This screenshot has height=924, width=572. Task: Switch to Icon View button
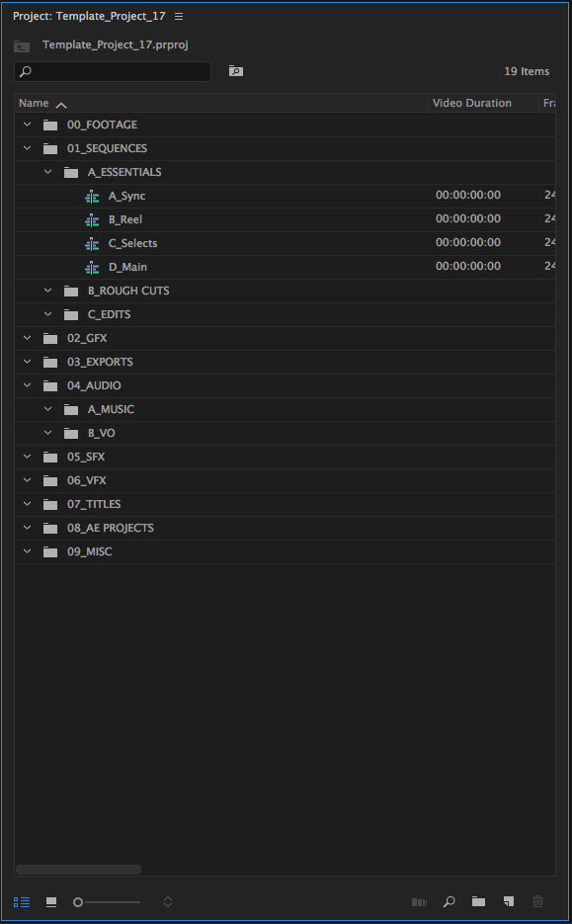[51, 901]
